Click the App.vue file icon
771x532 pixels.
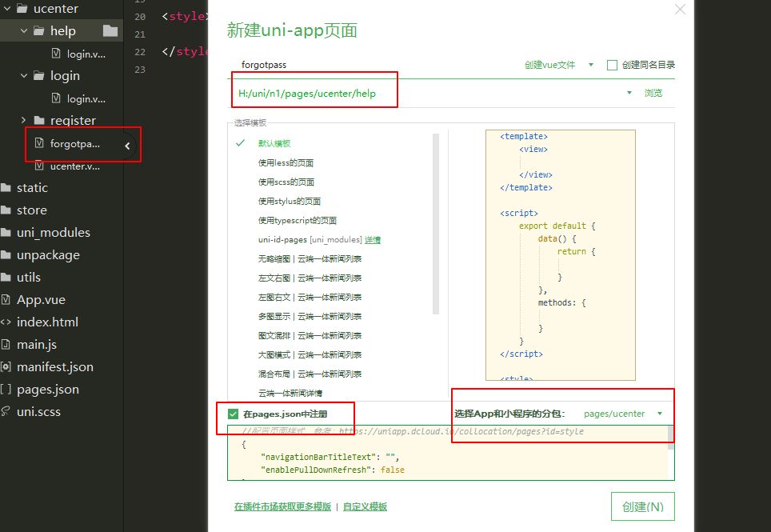(x=6, y=299)
